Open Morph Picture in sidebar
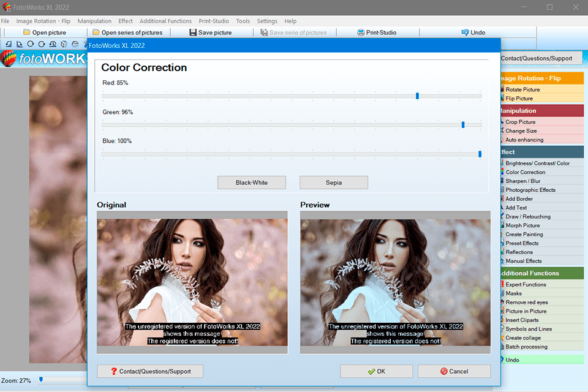The image size is (588, 392). click(x=542, y=225)
